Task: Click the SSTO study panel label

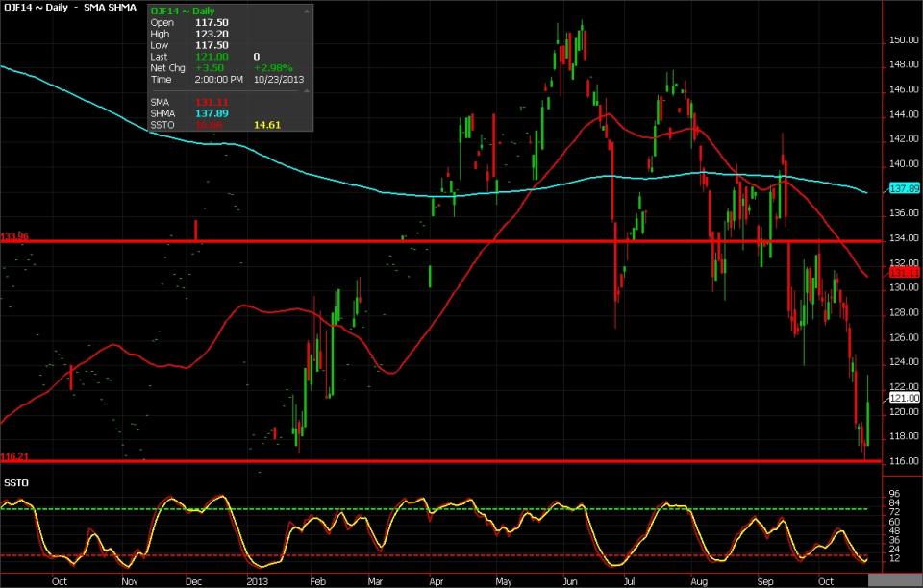Action: (14, 479)
